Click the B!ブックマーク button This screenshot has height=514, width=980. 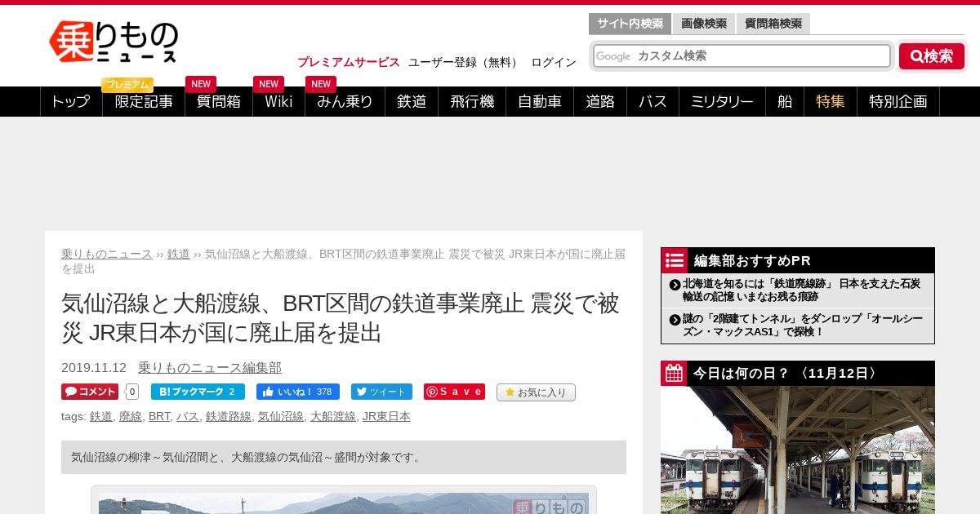[198, 392]
